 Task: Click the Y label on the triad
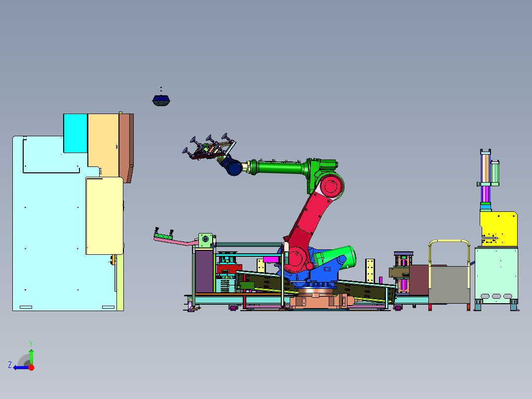click(31, 343)
